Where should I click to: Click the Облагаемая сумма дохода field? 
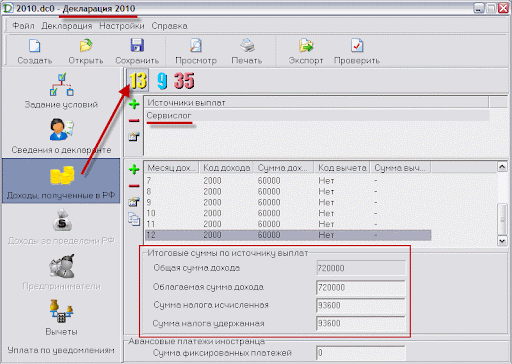click(x=361, y=287)
